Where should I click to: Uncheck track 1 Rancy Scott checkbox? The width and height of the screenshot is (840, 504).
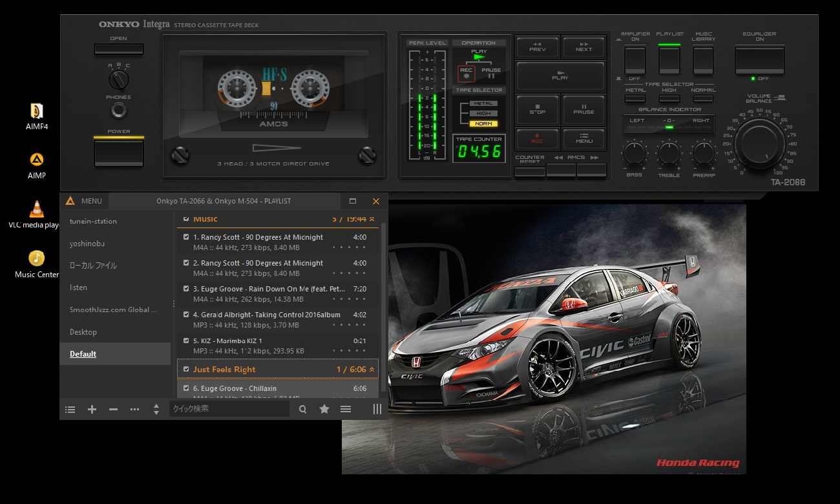tap(186, 237)
